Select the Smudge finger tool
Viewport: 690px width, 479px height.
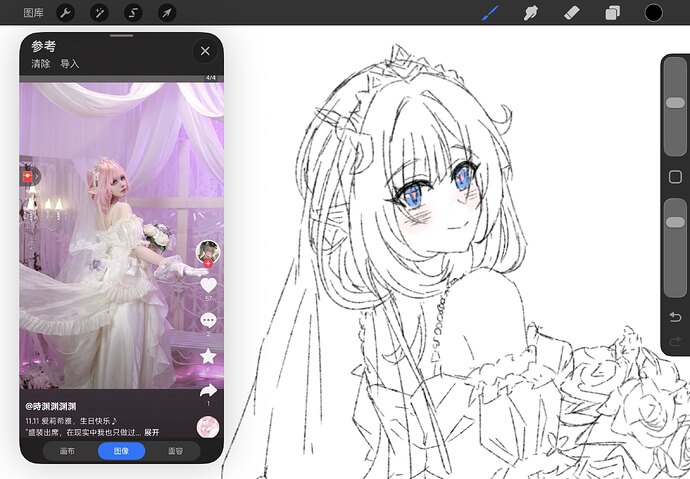pyautogui.click(x=531, y=12)
